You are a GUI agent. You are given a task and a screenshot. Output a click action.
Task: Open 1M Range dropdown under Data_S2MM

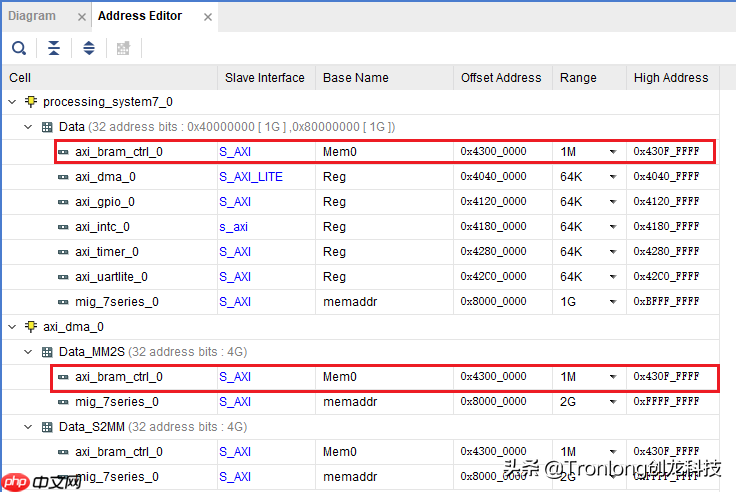(x=613, y=452)
